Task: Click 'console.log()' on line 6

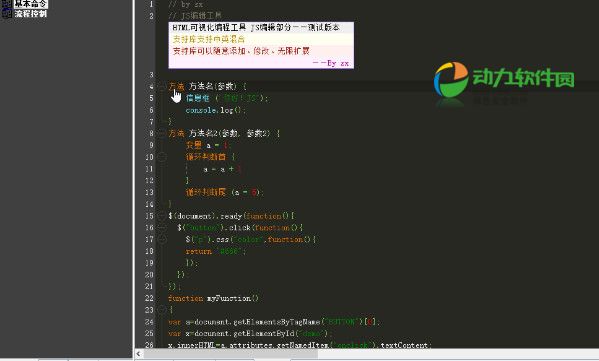Action: (214, 110)
